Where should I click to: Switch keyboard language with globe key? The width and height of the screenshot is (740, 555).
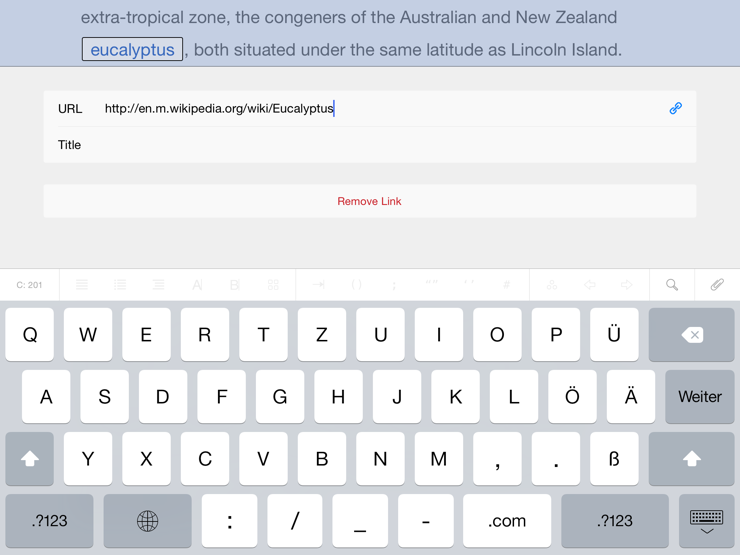147,520
